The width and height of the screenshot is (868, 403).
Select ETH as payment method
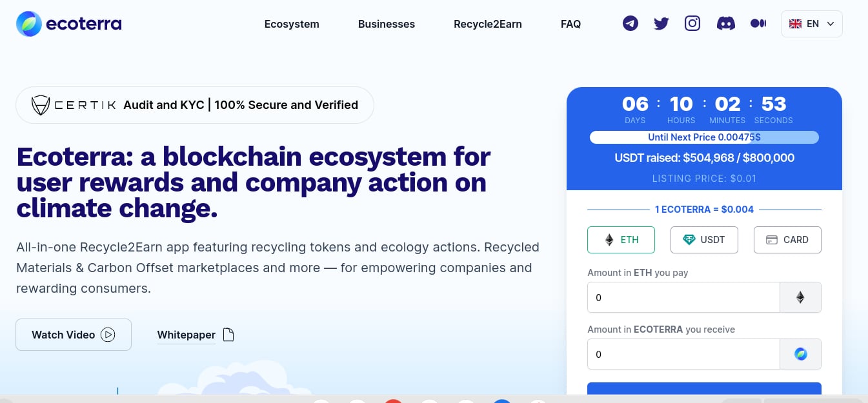click(x=621, y=240)
